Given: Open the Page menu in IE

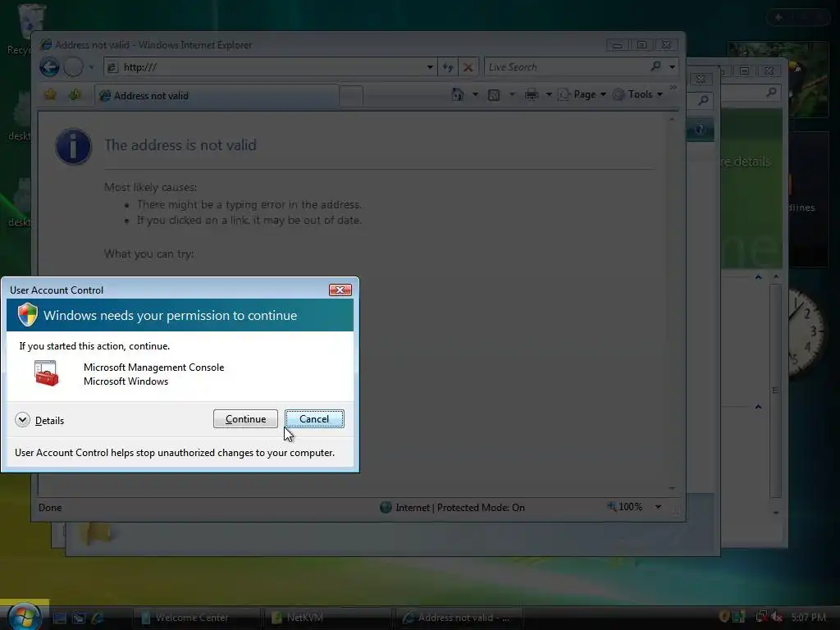Looking at the screenshot, I should point(583,95).
